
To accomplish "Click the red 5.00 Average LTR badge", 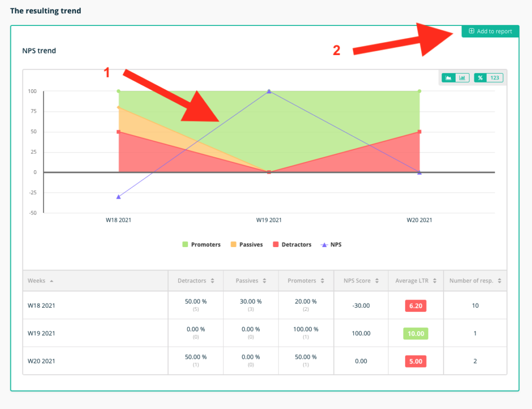I will coord(416,361).
